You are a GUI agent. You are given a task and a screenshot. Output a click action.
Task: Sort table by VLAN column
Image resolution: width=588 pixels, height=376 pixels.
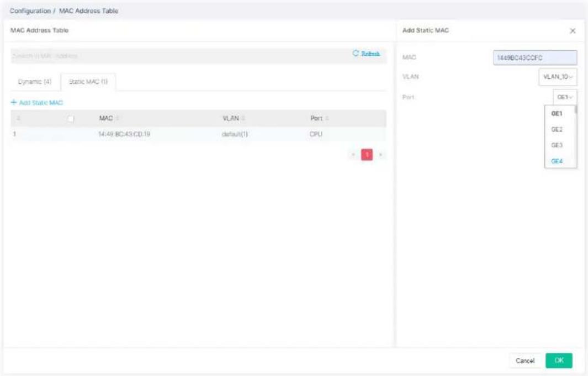[243, 119]
